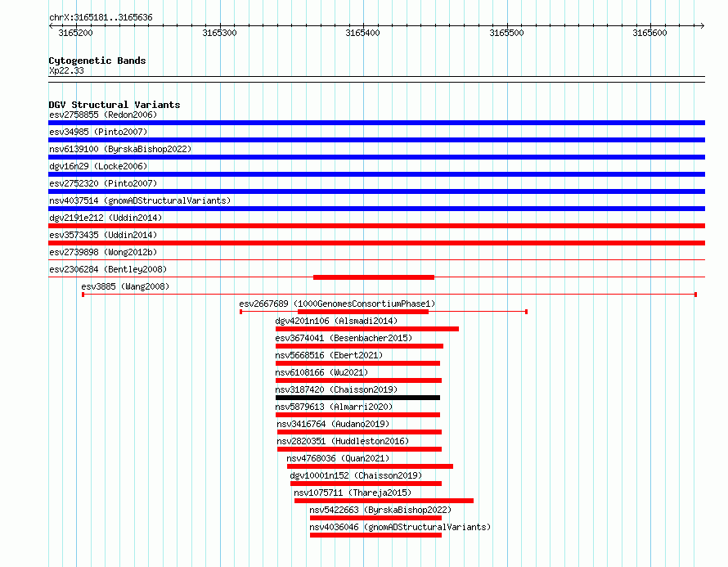Select the esv34985 (Pinto2007) label
Image resolution: width=728 pixels, height=567 pixels.
tap(98, 132)
